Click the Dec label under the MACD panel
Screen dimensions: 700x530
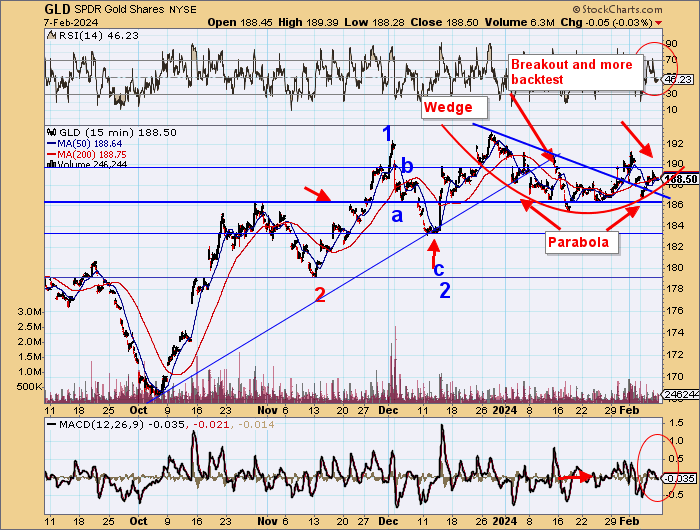click(x=388, y=521)
